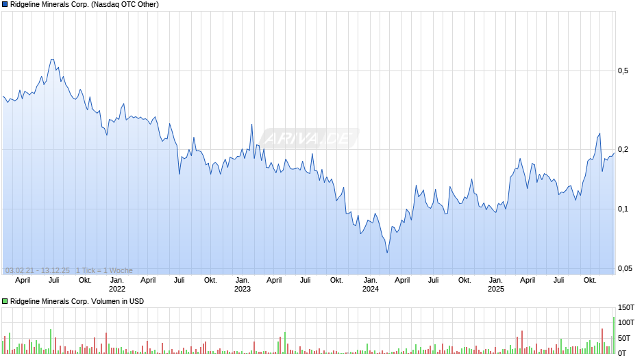Click the lowest point of the price line
Screen dimensions: 644x360
pos(387,253)
